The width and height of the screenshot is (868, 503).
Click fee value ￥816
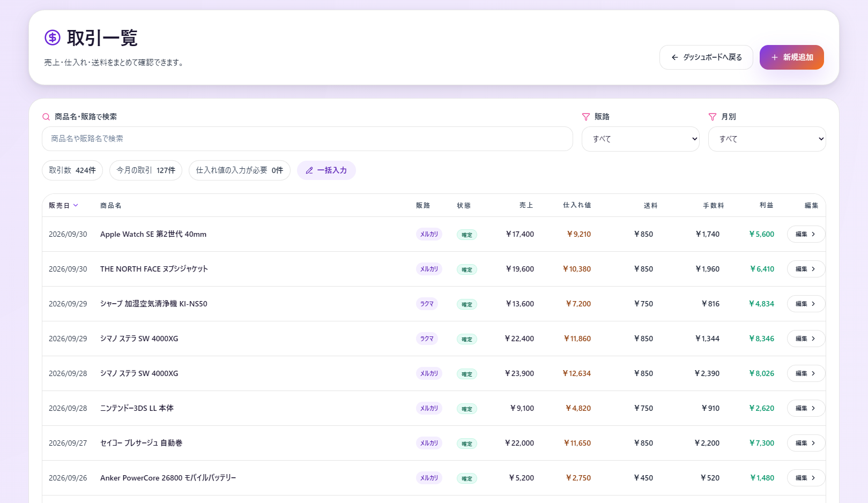pos(710,304)
